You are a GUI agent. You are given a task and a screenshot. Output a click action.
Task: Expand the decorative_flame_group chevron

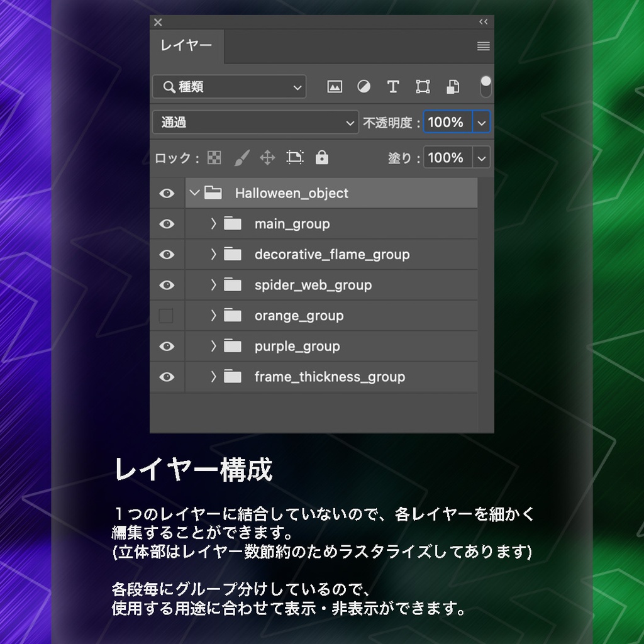click(x=214, y=254)
